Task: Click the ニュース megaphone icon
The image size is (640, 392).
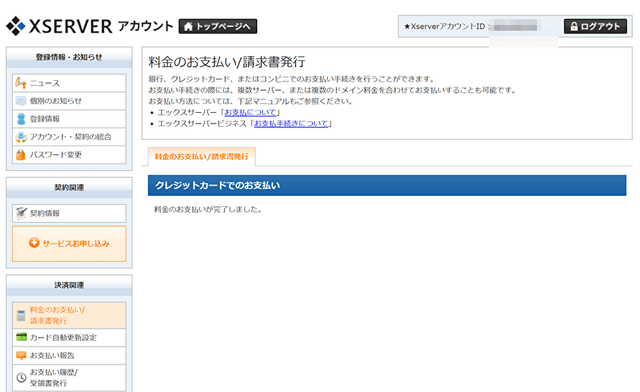Action: (21, 83)
